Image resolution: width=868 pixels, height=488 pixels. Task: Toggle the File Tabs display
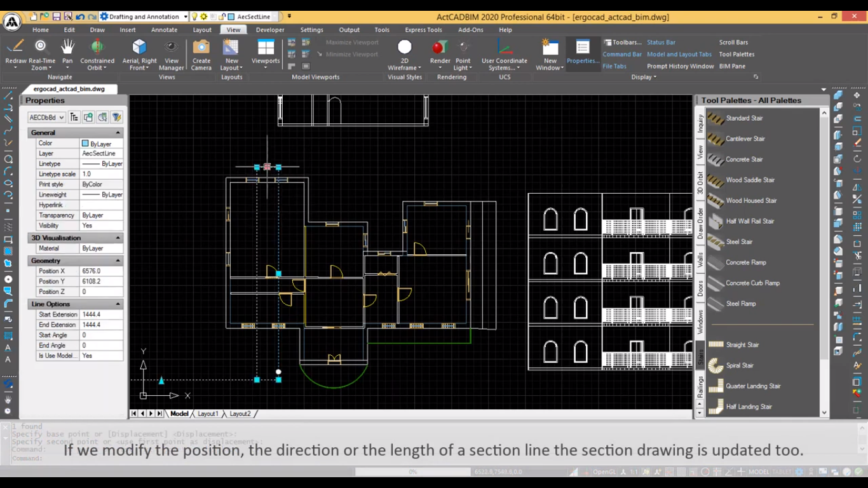614,66
